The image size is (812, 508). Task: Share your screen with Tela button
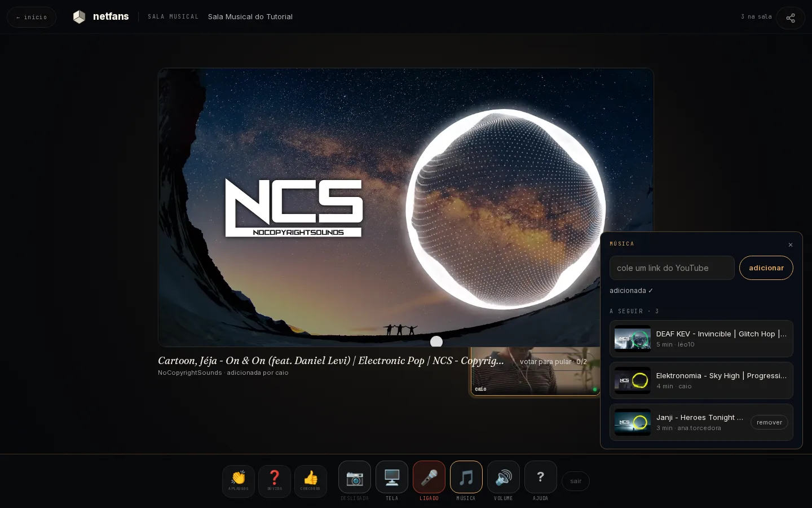click(x=392, y=478)
